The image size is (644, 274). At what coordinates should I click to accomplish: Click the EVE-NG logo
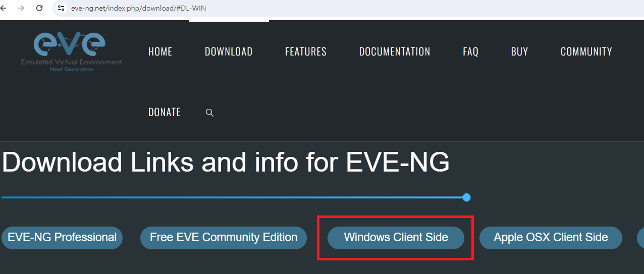tap(71, 51)
